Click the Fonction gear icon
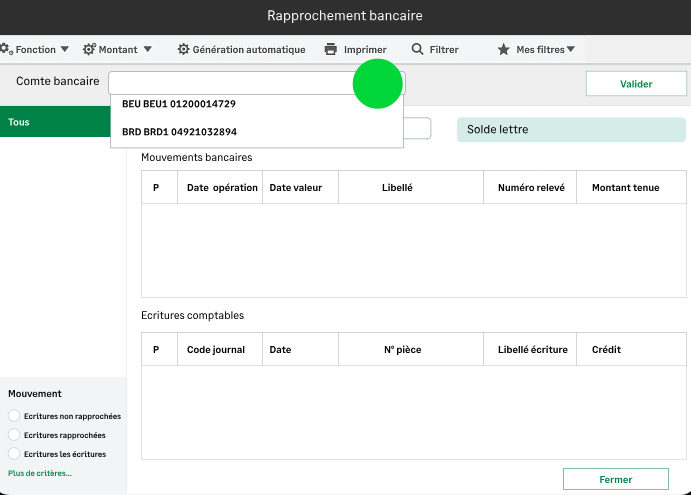 6,49
